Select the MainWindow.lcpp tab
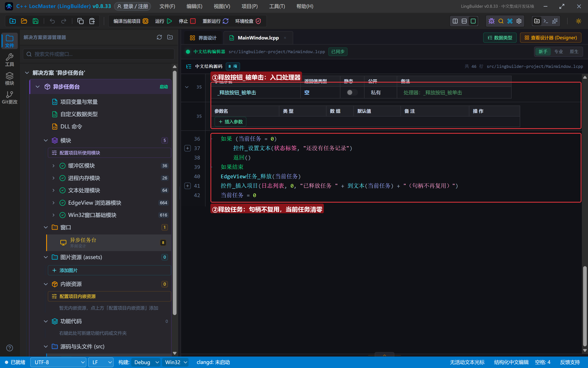Image resolution: width=588 pixels, height=368 pixels. pyautogui.click(x=258, y=38)
